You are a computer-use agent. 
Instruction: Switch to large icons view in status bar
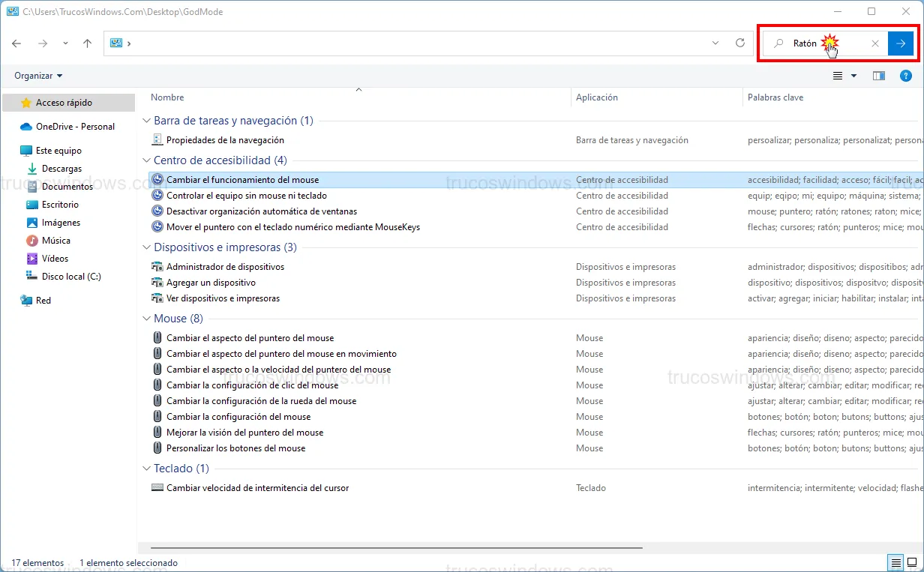coord(912,562)
